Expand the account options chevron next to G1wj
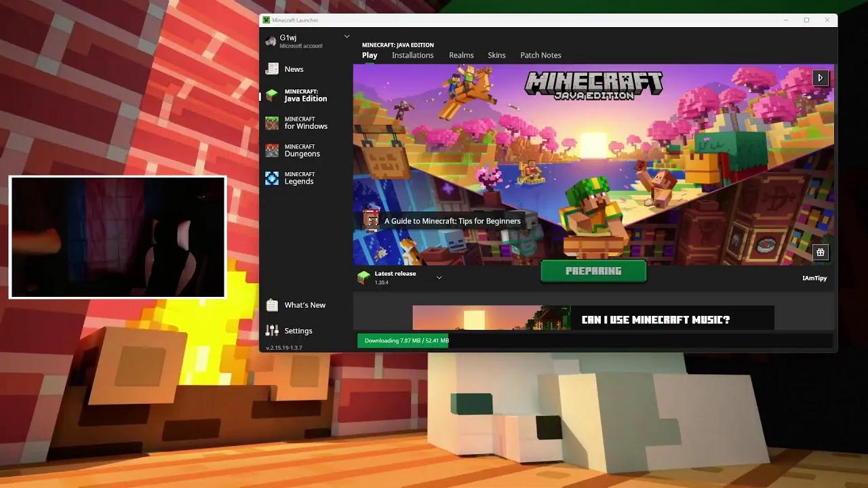 click(x=347, y=36)
